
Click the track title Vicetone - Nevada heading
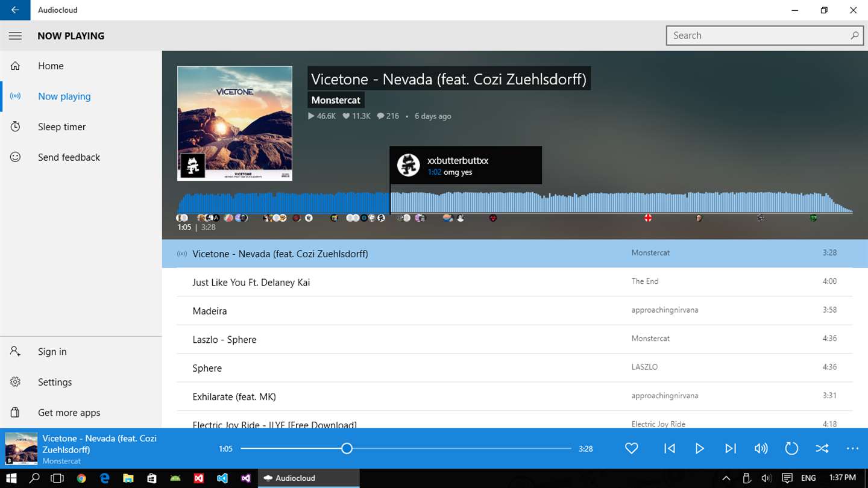click(x=449, y=79)
